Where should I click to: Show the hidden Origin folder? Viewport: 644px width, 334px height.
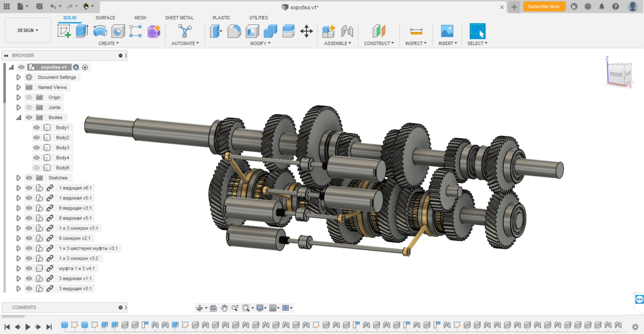coord(29,97)
